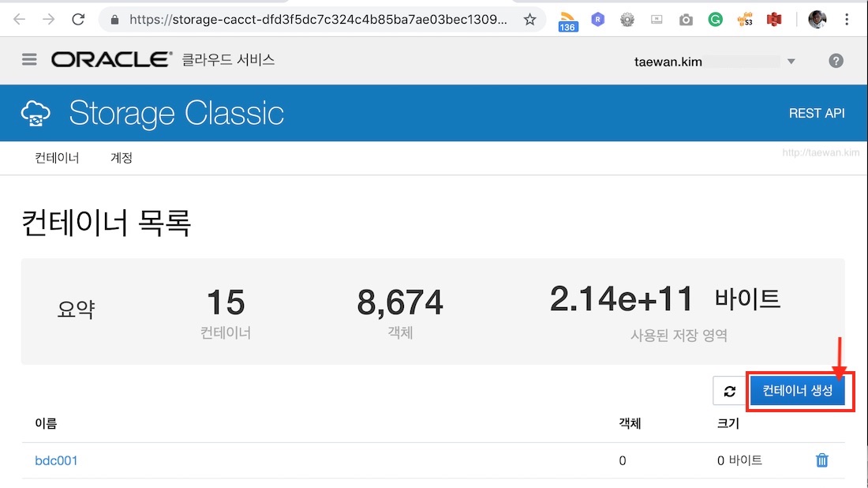Click the 객체 column header
Image resolution: width=868 pixels, height=488 pixels.
630,424
